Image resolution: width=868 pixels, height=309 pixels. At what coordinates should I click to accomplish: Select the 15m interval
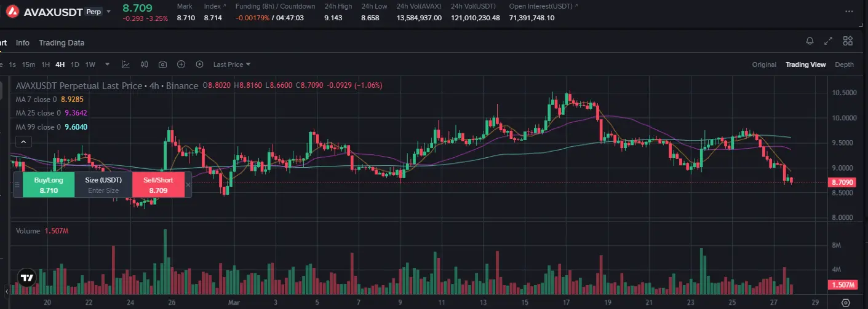[x=28, y=65]
